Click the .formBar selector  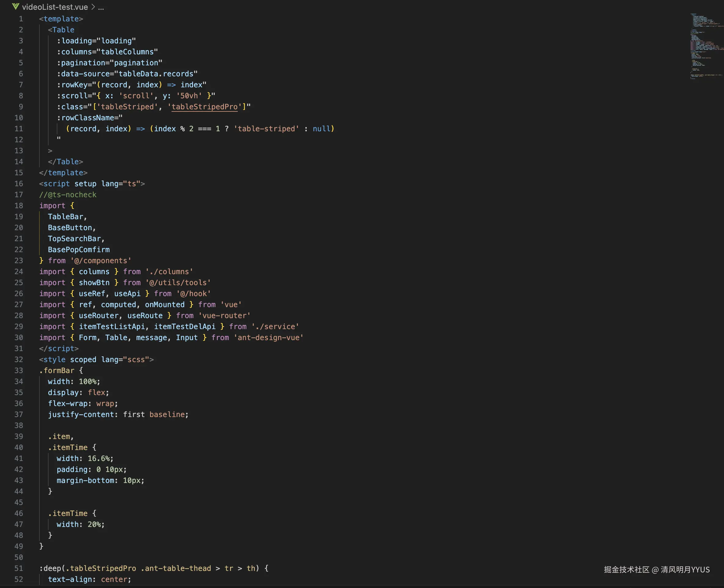[x=57, y=371]
